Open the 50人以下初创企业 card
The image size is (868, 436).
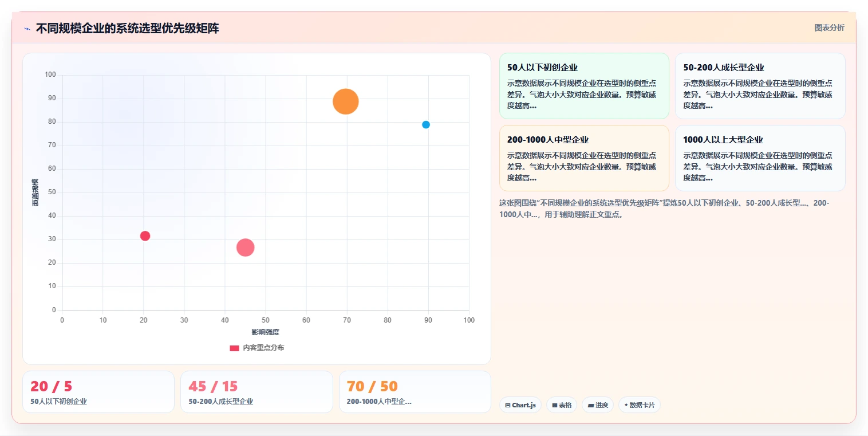(x=584, y=86)
